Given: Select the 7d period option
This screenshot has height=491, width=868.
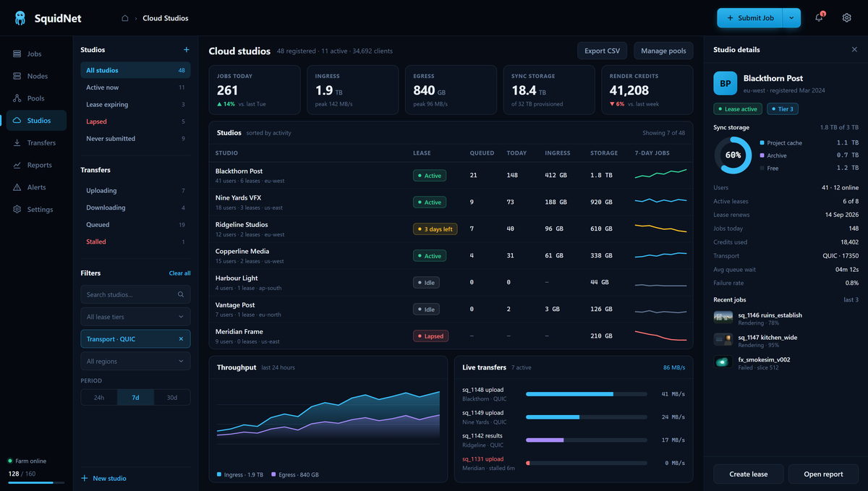Looking at the screenshot, I should (135, 397).
